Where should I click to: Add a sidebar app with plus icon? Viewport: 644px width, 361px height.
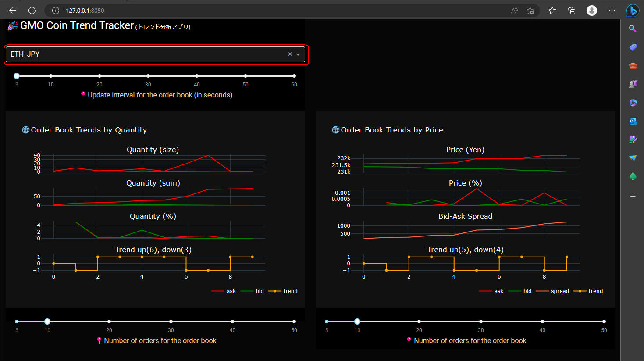click(633, 196)
